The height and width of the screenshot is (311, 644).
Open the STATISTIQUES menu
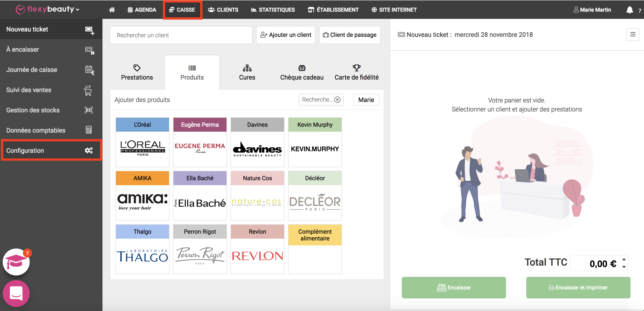click(273, 10)
